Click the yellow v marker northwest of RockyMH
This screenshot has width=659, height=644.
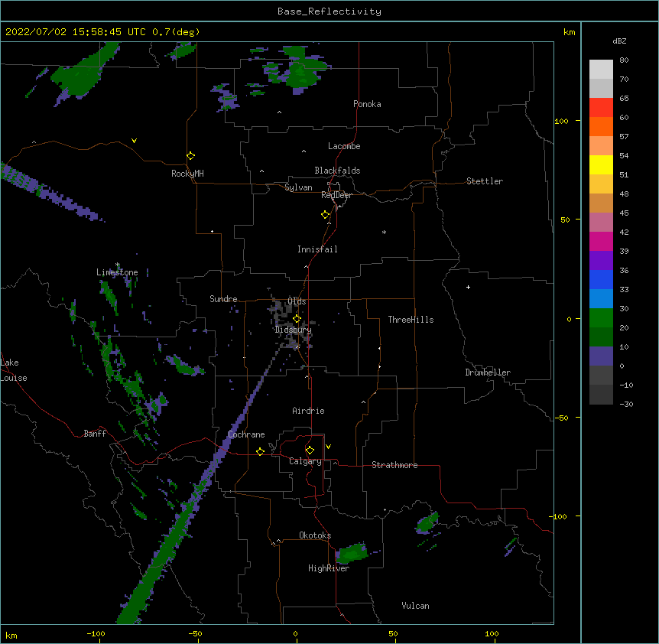(134, 141)
